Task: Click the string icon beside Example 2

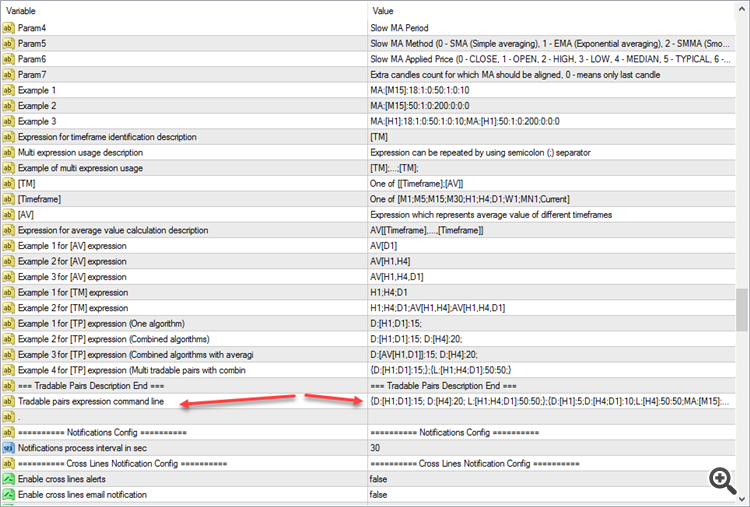Action: coord(8,106)
